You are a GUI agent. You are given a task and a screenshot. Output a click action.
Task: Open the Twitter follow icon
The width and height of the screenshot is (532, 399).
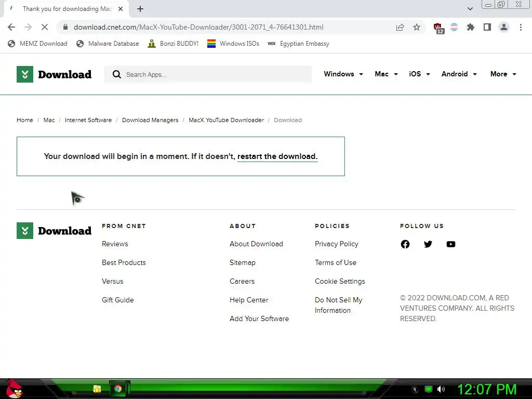[428, 244]
